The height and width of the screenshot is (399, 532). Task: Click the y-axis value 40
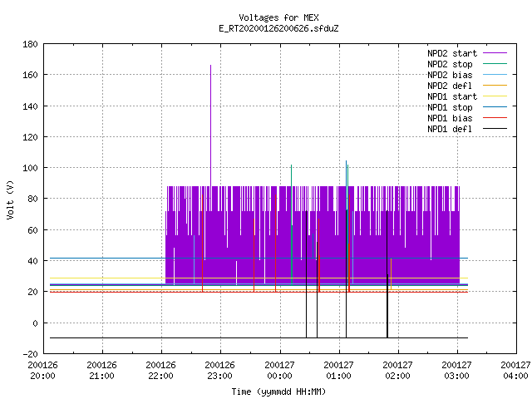pyautogui.click(x=32, y=261)
